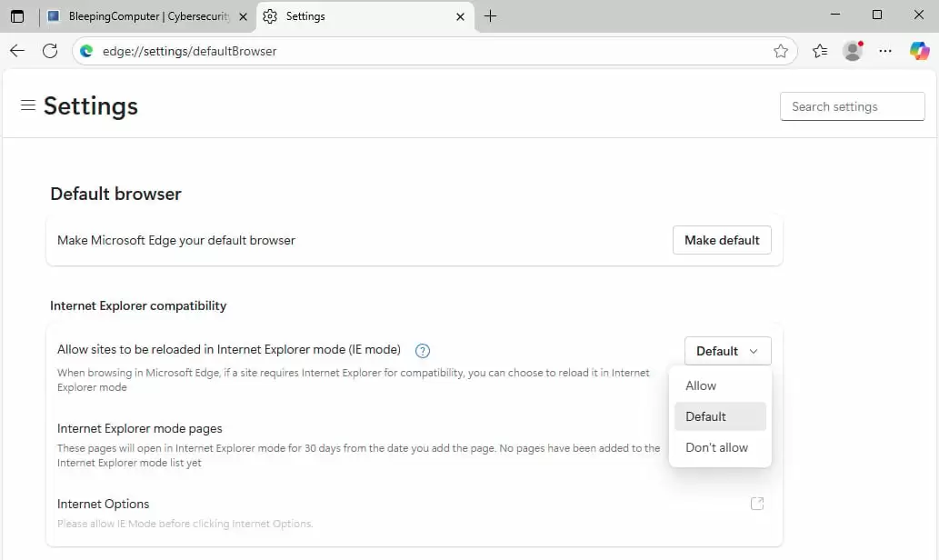Add this page to favorites star
939x560 pixels.
(781, 51)
